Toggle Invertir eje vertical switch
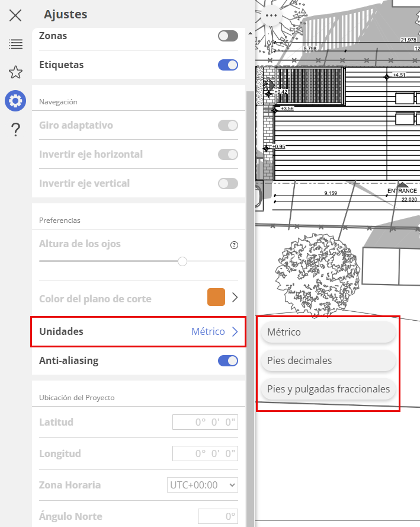Viewport: 420px width, 527px height. (228, 184)
